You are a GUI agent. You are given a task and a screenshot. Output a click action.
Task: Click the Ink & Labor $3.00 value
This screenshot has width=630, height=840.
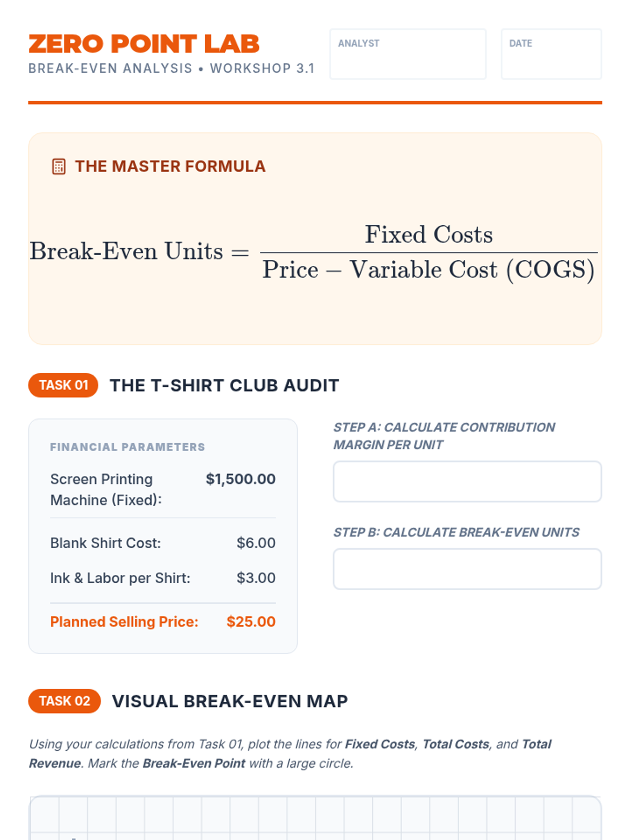click(256, 578)
